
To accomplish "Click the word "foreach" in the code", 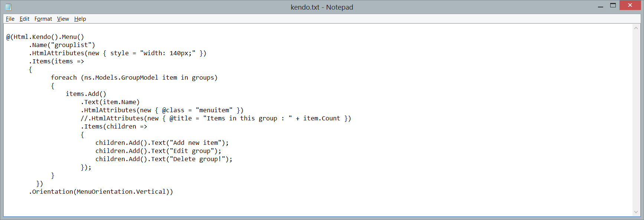I will click(64, 78).
